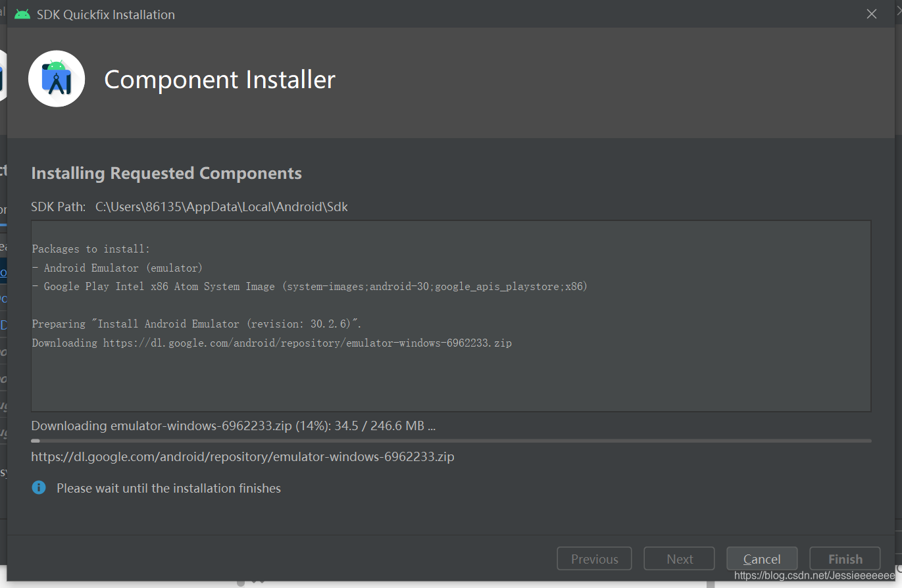Click the URL text below progress bar
Screen dimensions: 902x588
[x=243, y=456]
